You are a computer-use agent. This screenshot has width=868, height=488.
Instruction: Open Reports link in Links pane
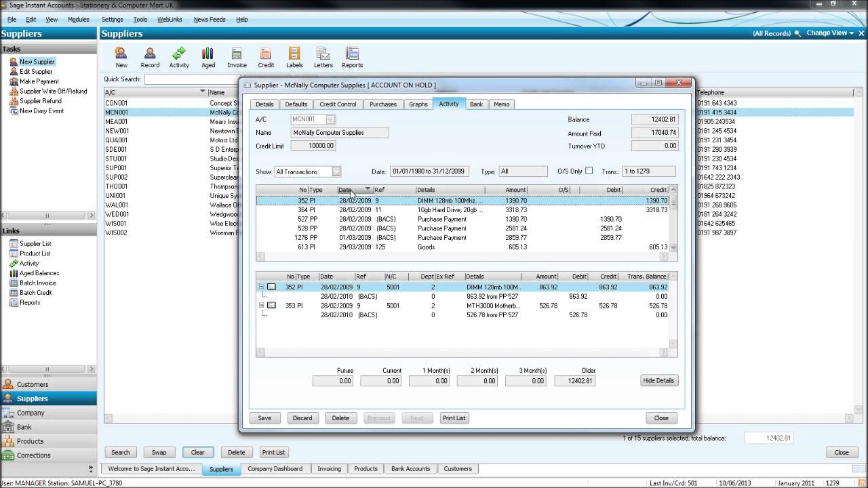[x=30, y=302]
